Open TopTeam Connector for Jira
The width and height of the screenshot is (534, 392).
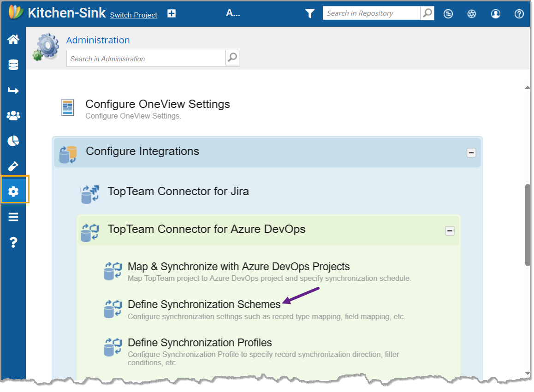click(178, 191)
